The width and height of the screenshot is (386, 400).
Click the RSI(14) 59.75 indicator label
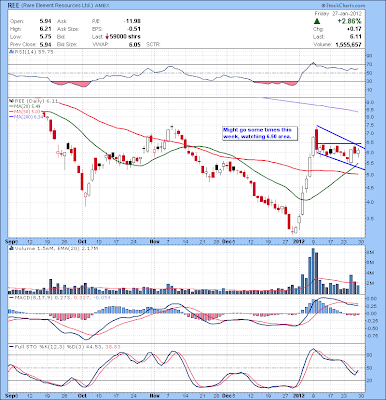pyautogui.click(x=31, y=52)
